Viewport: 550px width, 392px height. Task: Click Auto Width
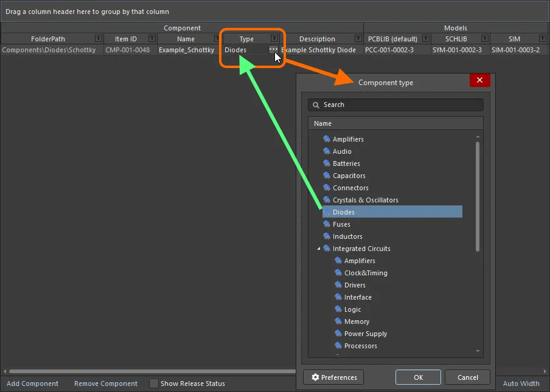(521, 383)
